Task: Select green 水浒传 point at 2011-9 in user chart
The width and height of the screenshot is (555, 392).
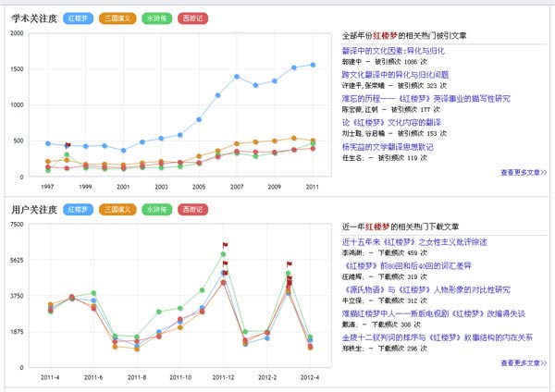Action: 159,312
